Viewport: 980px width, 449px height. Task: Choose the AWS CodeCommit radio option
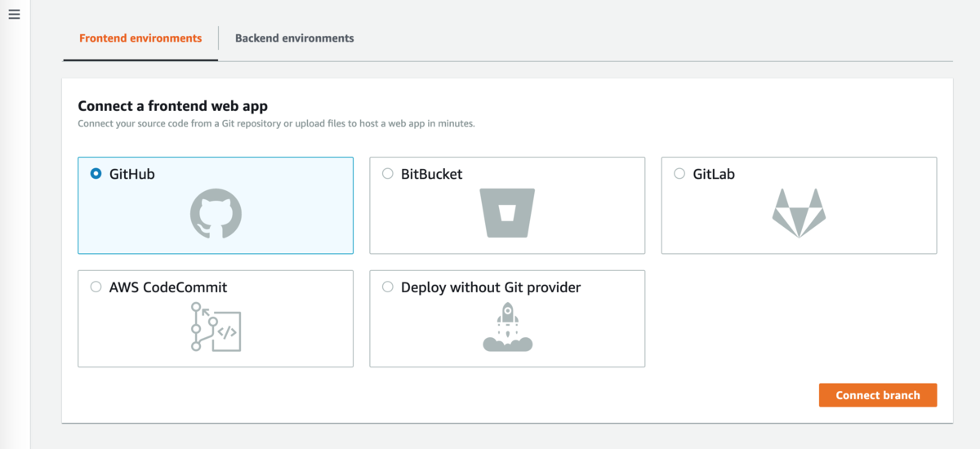tap(96, 287)
